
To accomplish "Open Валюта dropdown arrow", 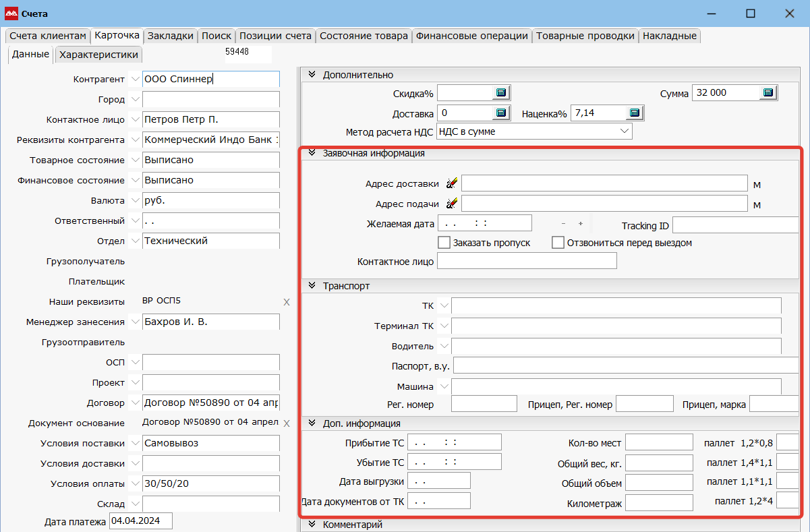I will click(135, 201).
